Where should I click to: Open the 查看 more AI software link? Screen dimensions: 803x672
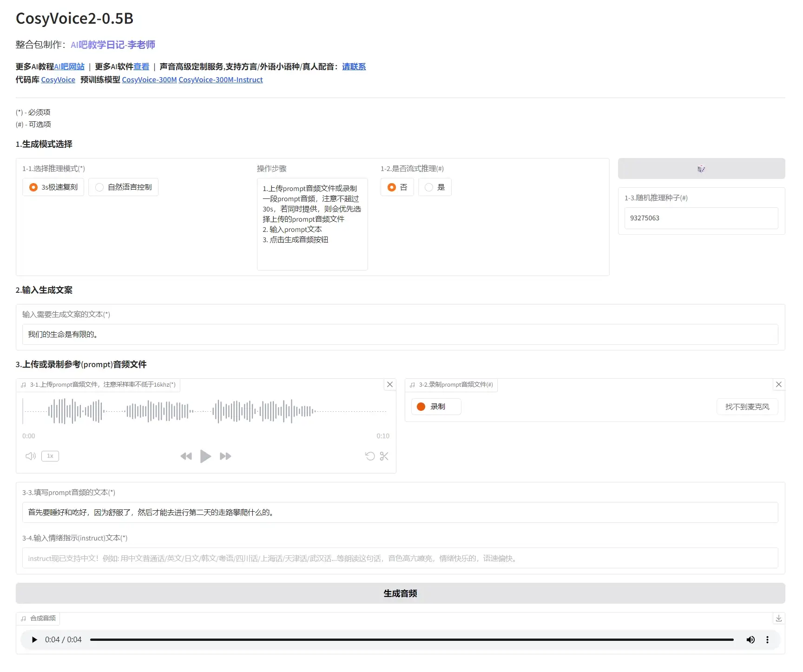(x=141, y=66)
